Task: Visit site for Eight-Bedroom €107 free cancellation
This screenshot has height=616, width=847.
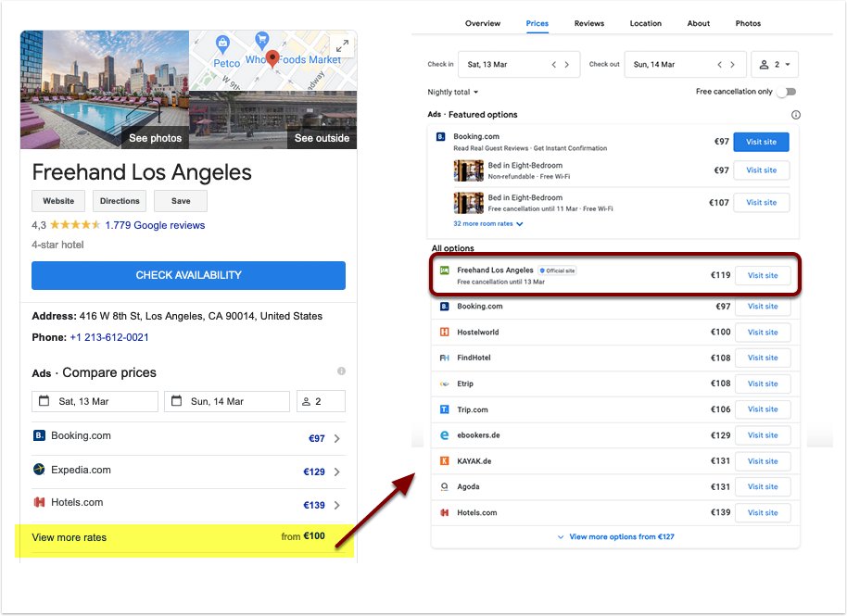Action: pyautogui.click(x=761, y=203)
